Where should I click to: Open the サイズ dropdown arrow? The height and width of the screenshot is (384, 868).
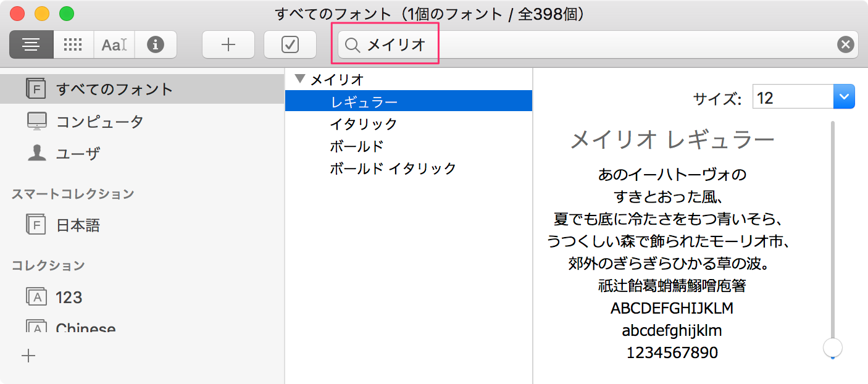pyautogui.click(x=844, y=97)
